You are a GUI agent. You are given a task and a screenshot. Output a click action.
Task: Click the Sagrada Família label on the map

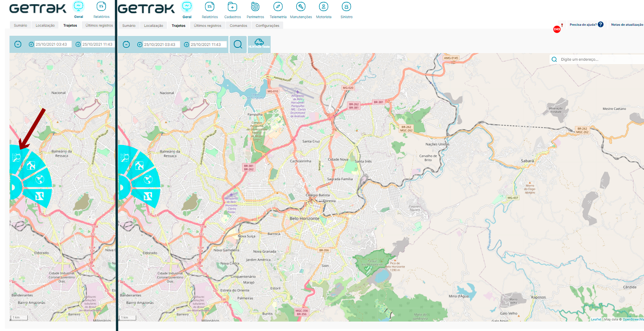(x=340, y=179)
